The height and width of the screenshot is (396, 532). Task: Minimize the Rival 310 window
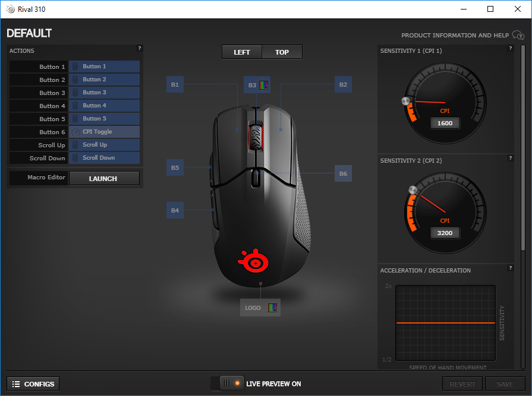[x=464, y=9]
